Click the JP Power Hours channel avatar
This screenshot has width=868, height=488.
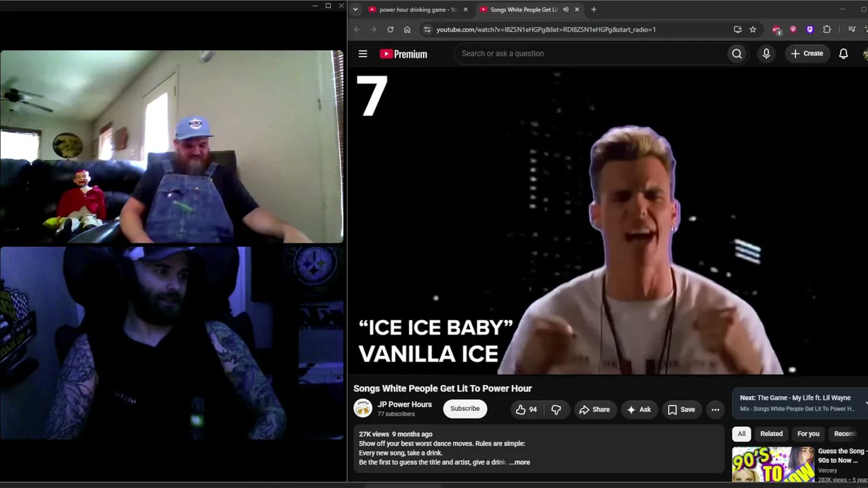(x=363, y=408)
